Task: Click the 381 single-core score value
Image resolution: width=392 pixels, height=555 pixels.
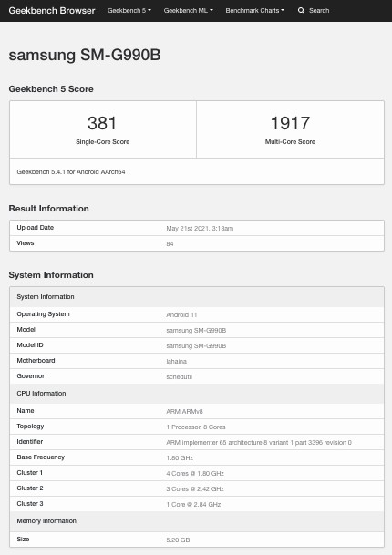Action: [102, 123]
